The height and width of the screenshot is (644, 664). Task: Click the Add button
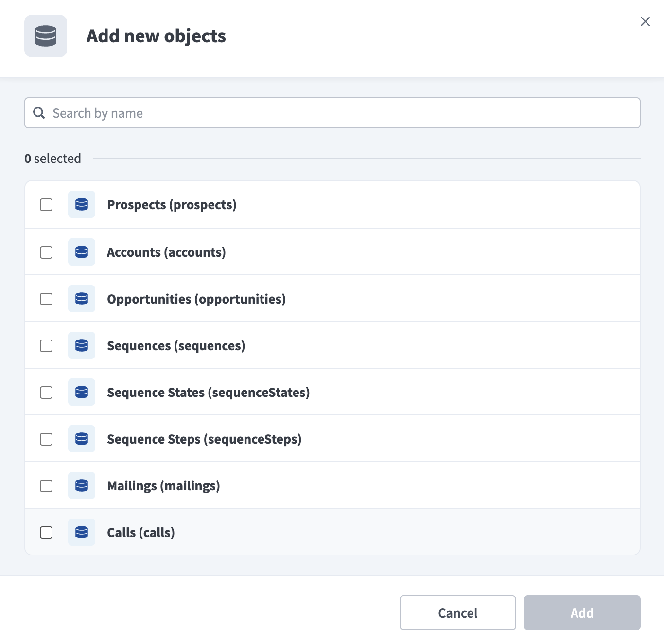coord(582,613)
